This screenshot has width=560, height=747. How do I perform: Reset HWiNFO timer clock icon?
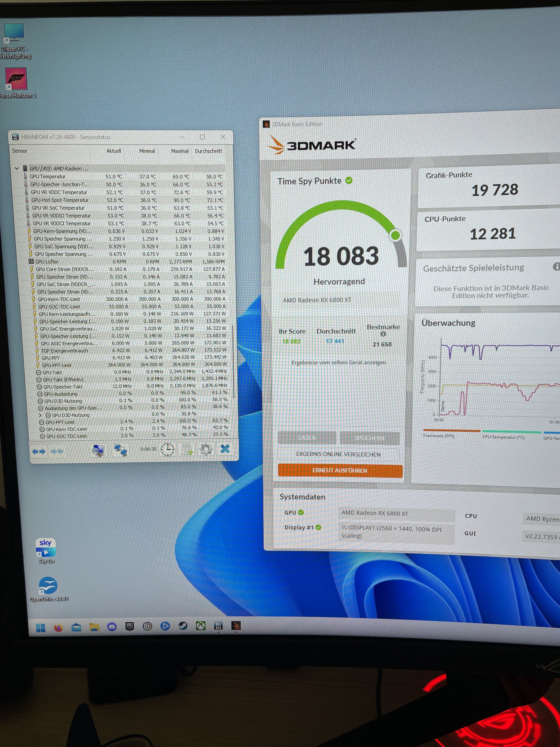click(167, 449)
